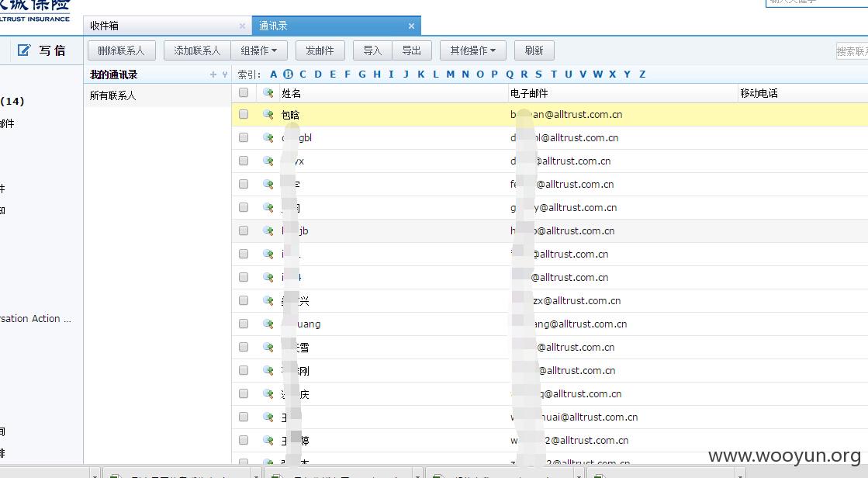Viewport: 868px width, 478px height.
Task: Open the 组操作 dropdown menu
Action: pos(258,50)
